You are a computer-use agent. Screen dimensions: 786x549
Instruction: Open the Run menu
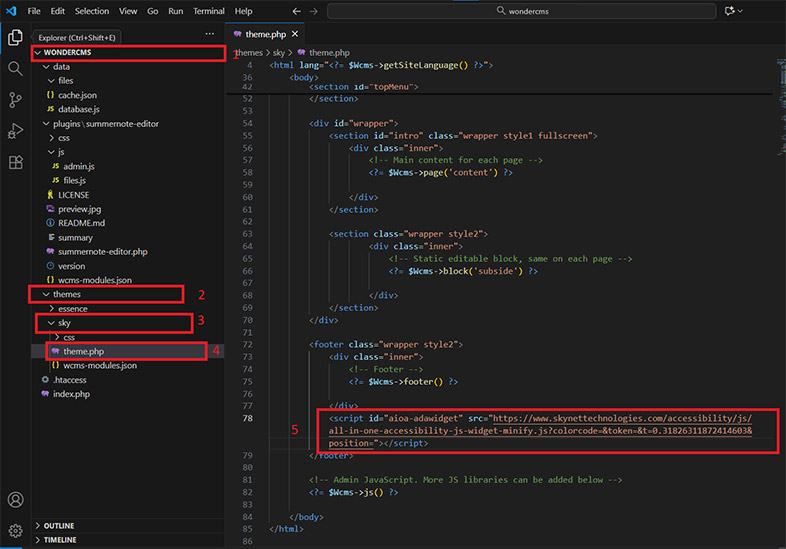tap(175, 11)
